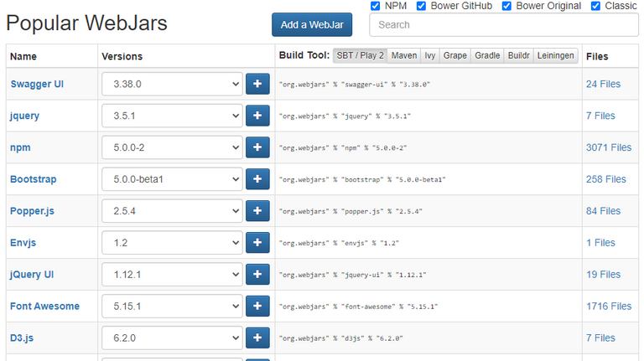Select the Grape build tool
Screen dimensions: 644x361
coord(455,55)
